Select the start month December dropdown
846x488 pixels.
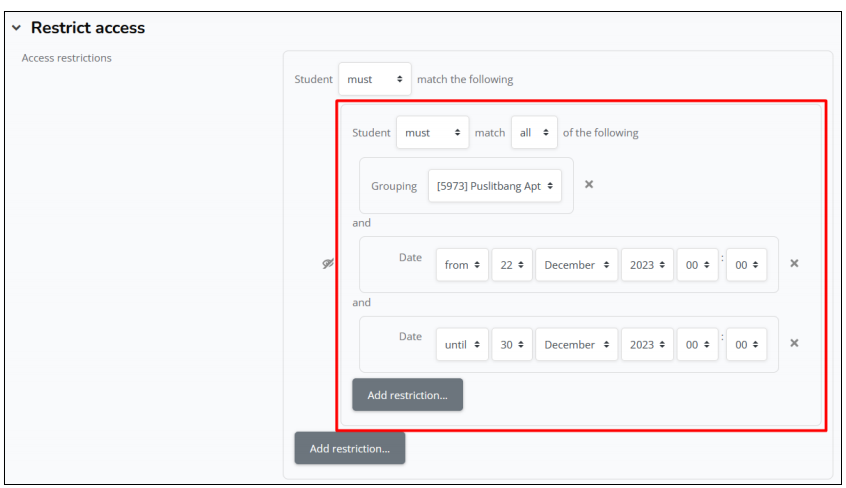(576, 265)
